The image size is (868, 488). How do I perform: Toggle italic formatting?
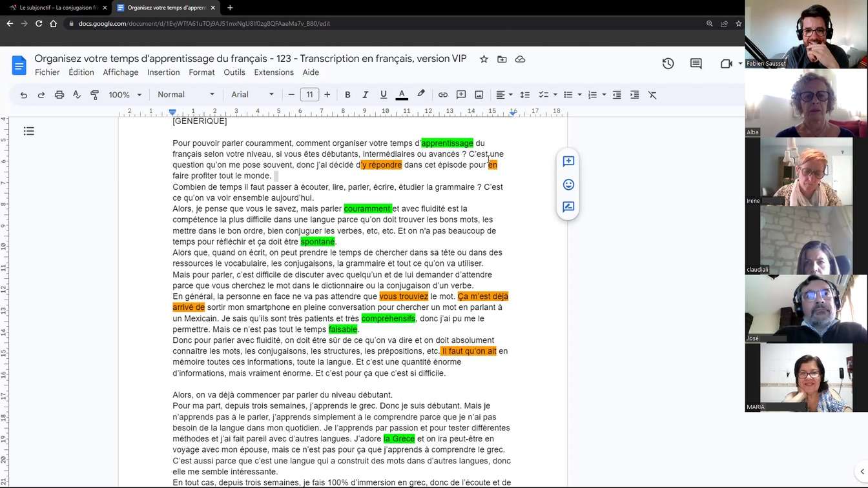tap(365, 95)
